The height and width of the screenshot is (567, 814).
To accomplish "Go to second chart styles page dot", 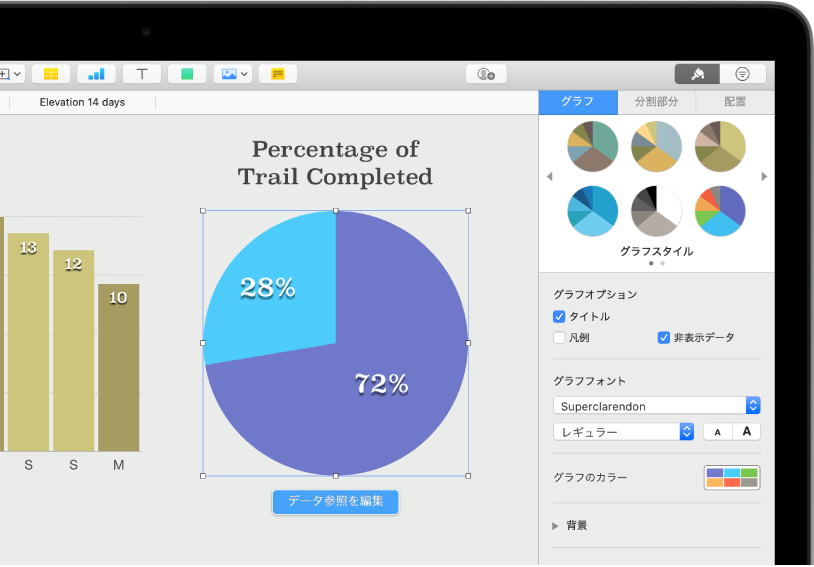I will tap(662, 263).
